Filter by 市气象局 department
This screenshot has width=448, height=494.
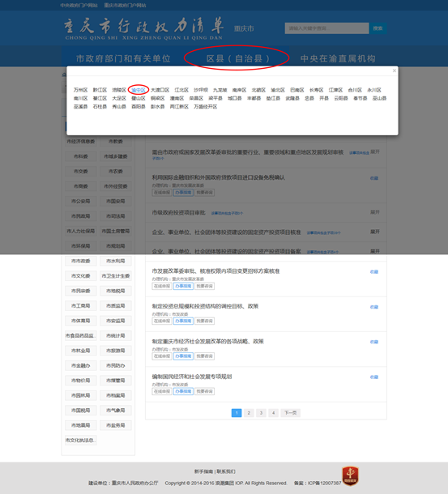point(115,411)
